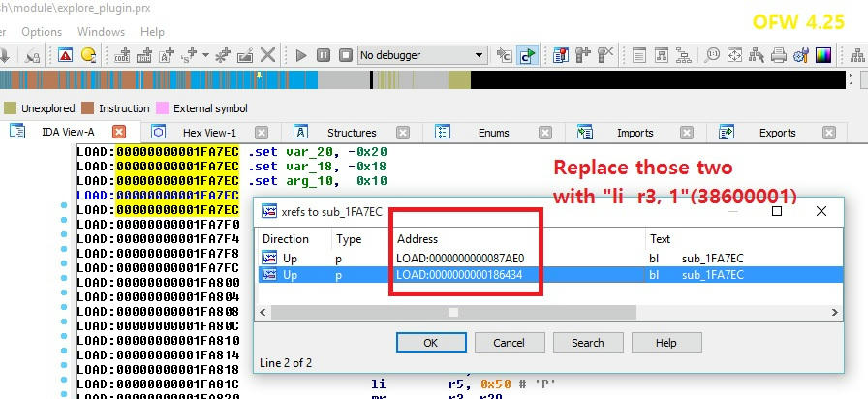The width and height of the screenshot is (868, 399).
Task: Click the create string 'S' plus icon
Action: click(x=189, y=55)
